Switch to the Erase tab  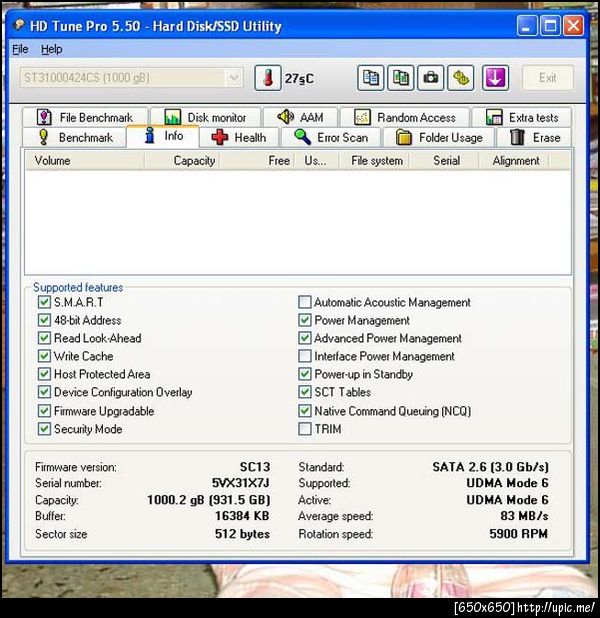(x=535, y=138)
